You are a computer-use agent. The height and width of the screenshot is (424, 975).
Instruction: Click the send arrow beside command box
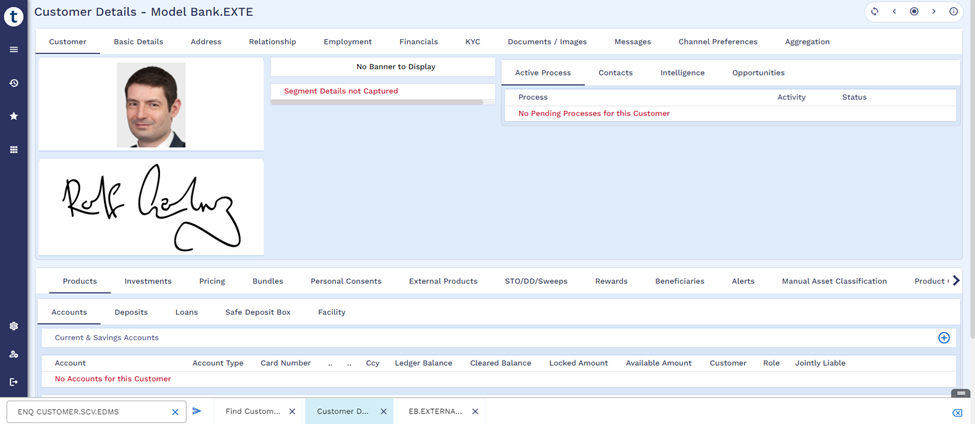click(x=197, y=411)
